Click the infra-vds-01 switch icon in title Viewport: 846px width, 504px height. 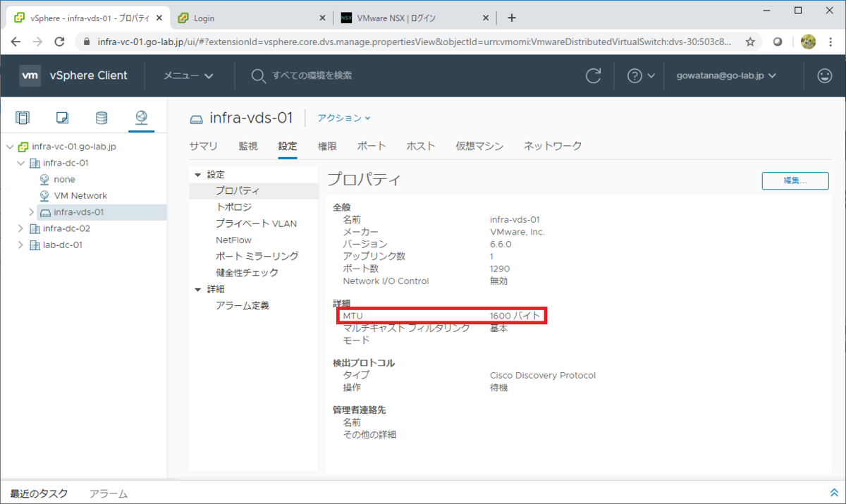coord(196,118)
